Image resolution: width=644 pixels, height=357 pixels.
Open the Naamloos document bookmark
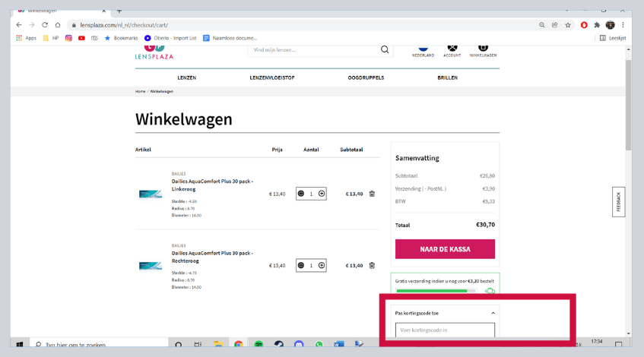tap(230, 38)
